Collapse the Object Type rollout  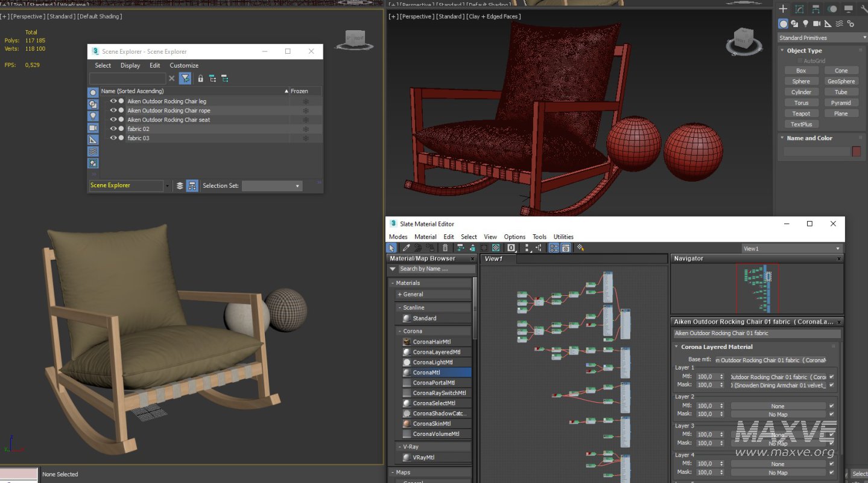tap(804, 51)
